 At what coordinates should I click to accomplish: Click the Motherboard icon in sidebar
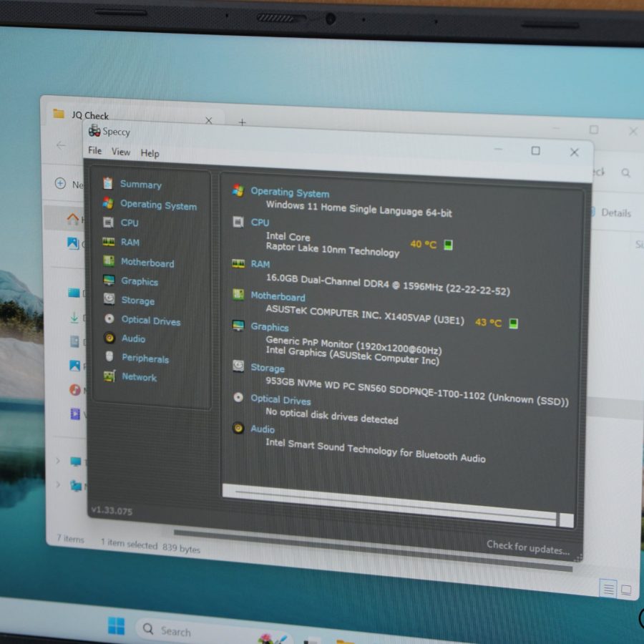point(109,260)
